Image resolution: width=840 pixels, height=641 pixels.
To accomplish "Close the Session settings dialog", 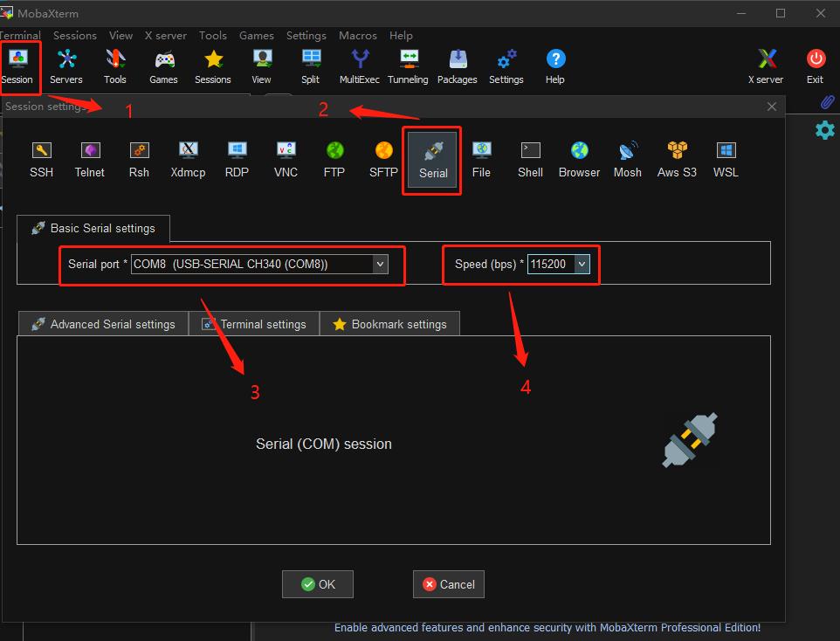I will tap(771, 107).
